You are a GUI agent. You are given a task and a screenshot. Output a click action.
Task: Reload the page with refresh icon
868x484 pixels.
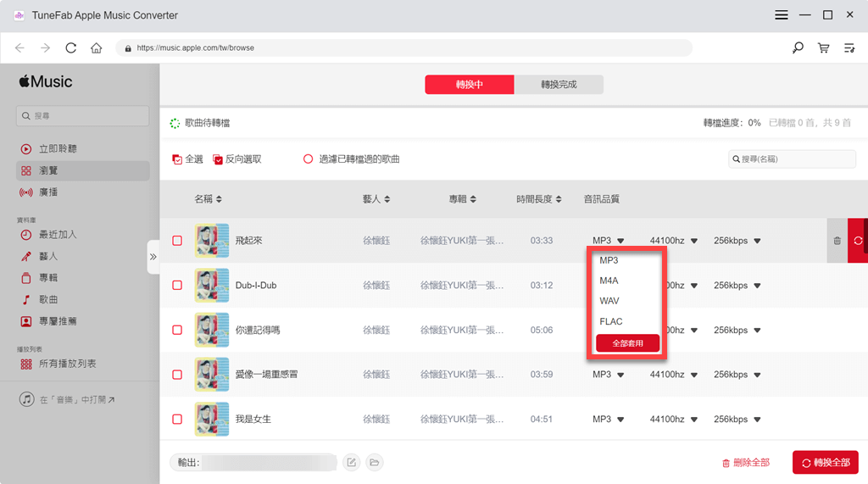(x=71, y=48)
